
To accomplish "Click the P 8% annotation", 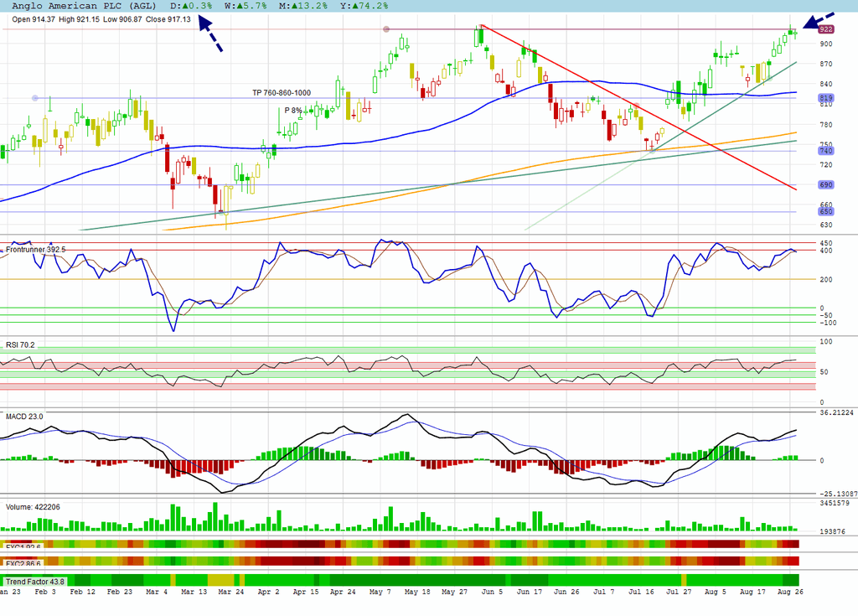I will point(292,110).
